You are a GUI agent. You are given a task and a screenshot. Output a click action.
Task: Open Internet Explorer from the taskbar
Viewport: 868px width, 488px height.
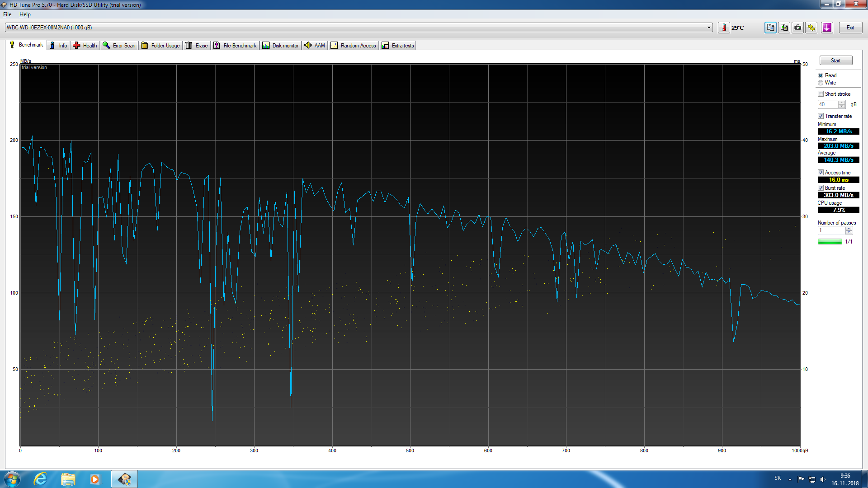pos(40,479)
